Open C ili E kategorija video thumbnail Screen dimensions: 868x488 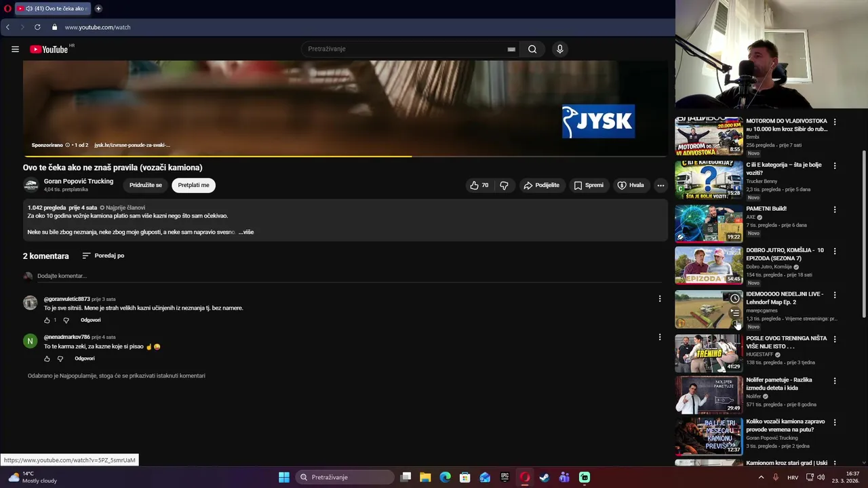tap(709, 179)
